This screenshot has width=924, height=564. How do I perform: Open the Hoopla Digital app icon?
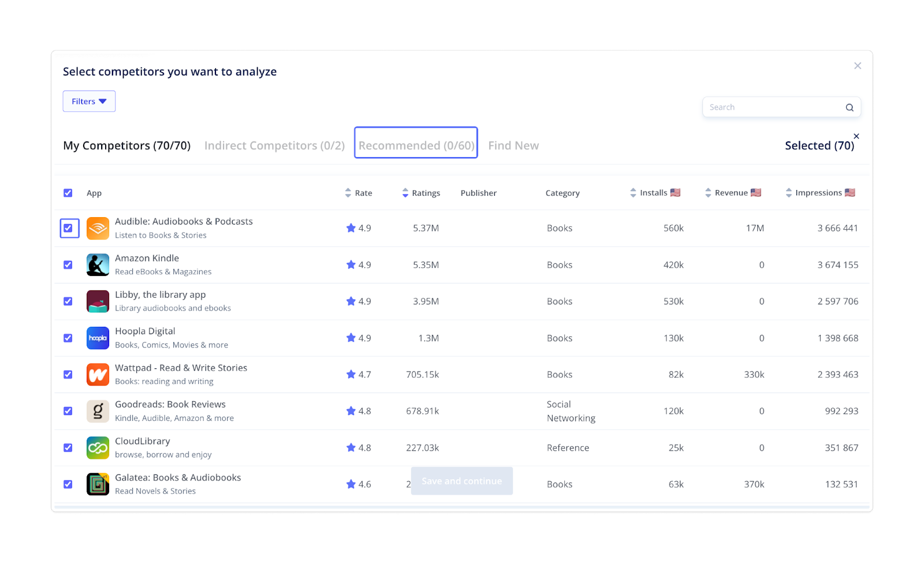[98, 338]
